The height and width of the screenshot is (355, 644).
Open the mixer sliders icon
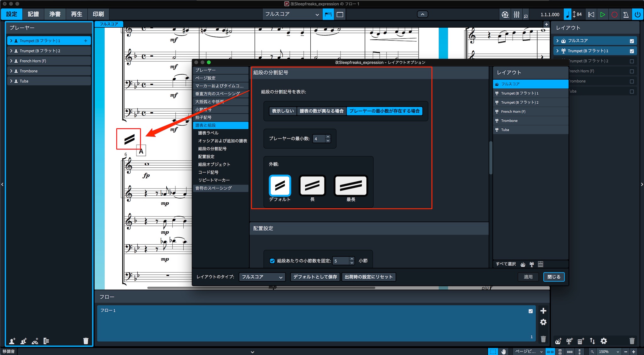517,14
